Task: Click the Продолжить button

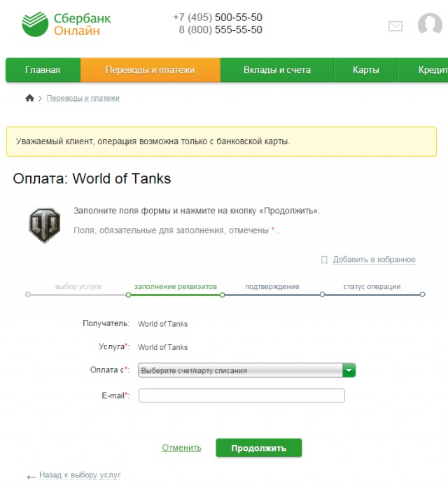Action: point(259,448)
